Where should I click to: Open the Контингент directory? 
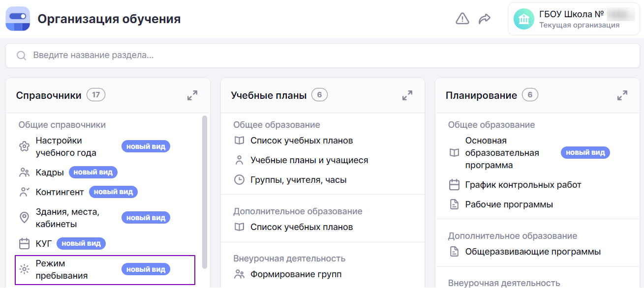coord(60,192)
